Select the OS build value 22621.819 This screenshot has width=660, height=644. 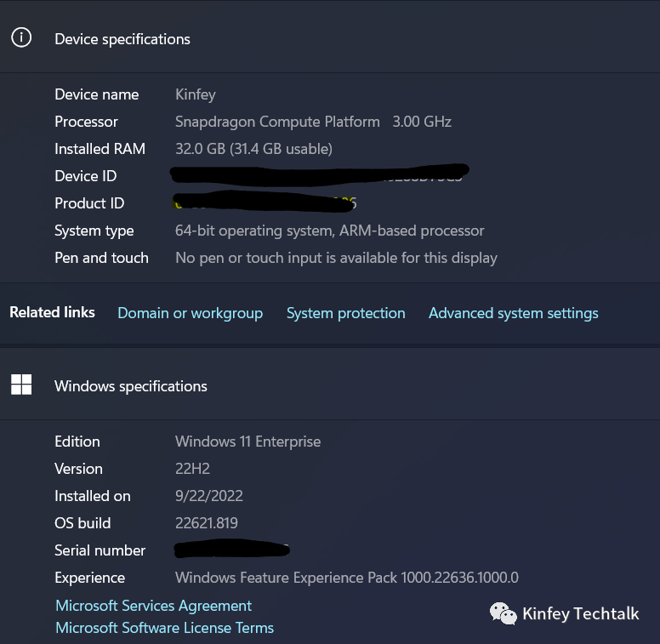coord(206,523)
